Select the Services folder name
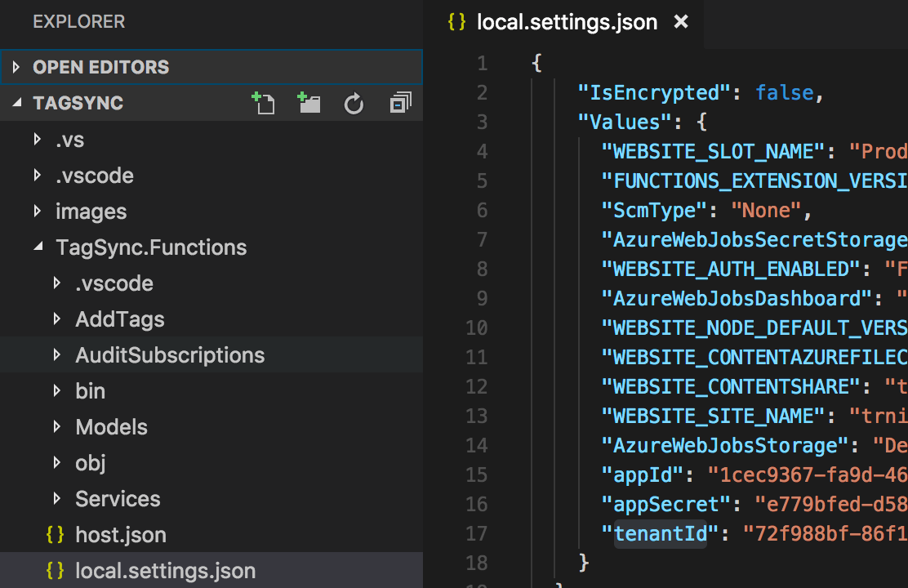 (x=118, y=499)
